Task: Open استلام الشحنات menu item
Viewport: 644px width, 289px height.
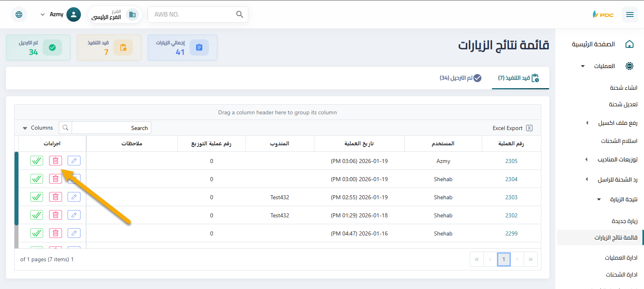Action: click(619, 141)
